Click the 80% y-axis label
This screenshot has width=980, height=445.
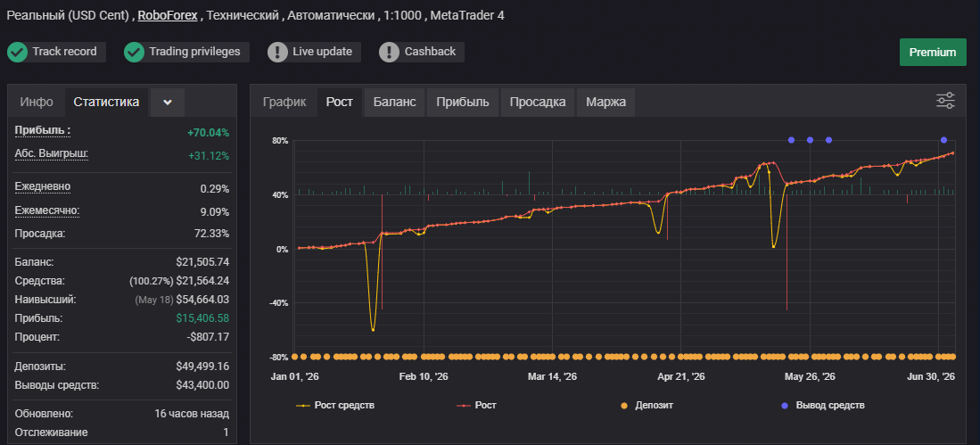click(279, 141)
